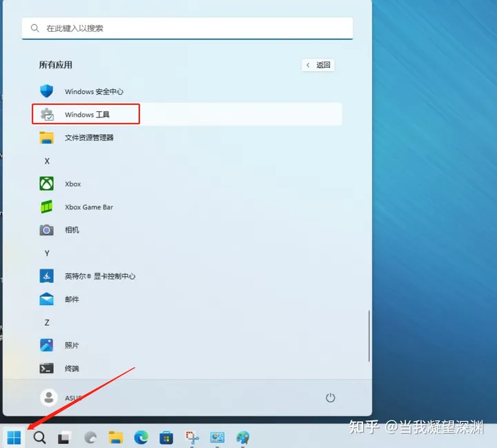Click the '照片' text label
Screen dimensions: 497x448
point(72,345)
